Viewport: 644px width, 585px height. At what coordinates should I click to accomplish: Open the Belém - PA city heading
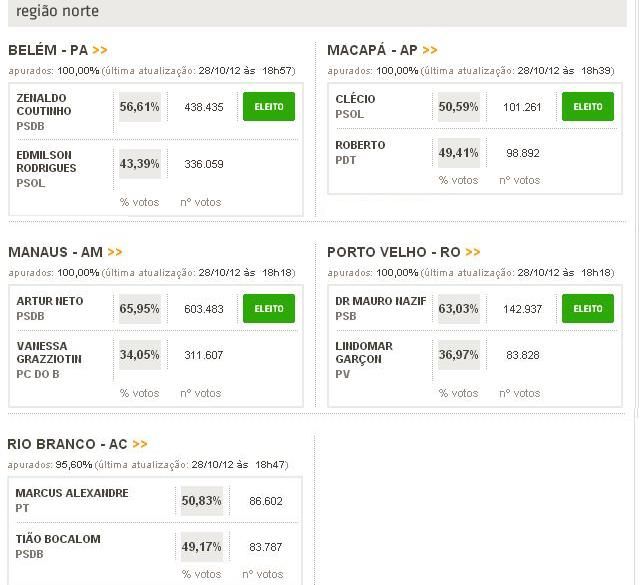pyautogui.click(x=48, y=50)
